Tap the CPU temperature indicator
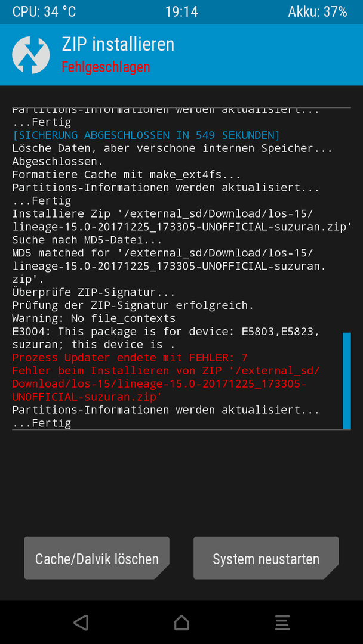The width and height of the screenshot is (363, 644). click(x=44, y=11)
